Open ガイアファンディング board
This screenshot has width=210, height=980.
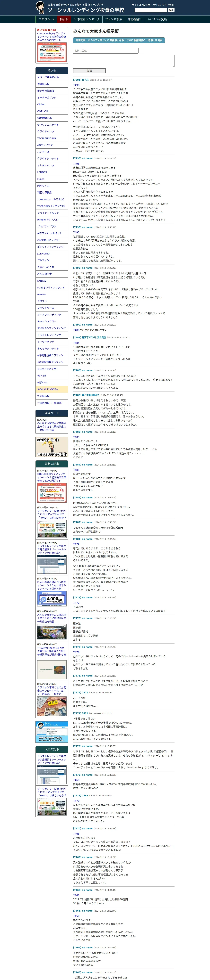(x=52, y=315)
